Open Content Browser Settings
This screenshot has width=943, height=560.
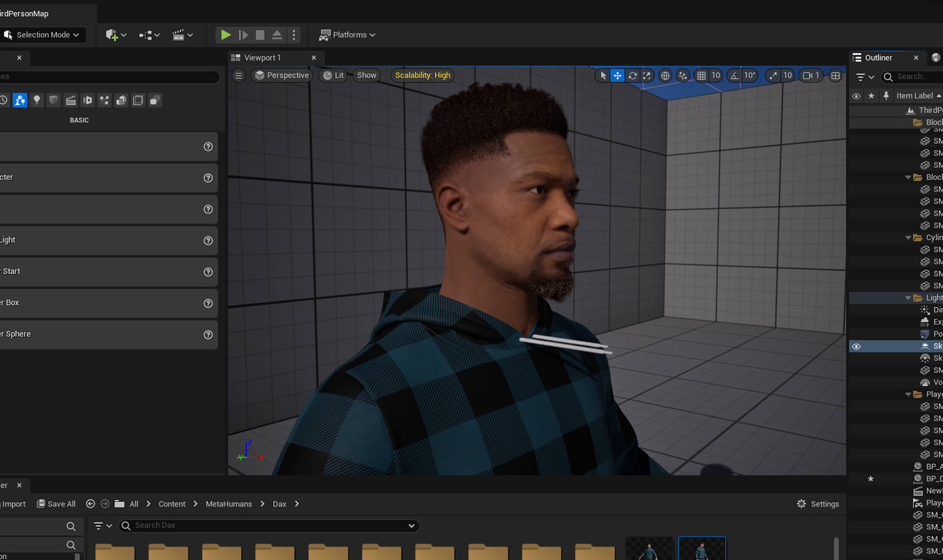pyautogui.click(x=818, y=504)
